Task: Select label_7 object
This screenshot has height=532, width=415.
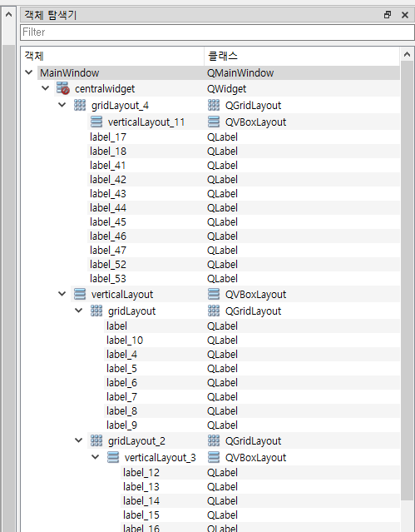Action: coord(121,396)
